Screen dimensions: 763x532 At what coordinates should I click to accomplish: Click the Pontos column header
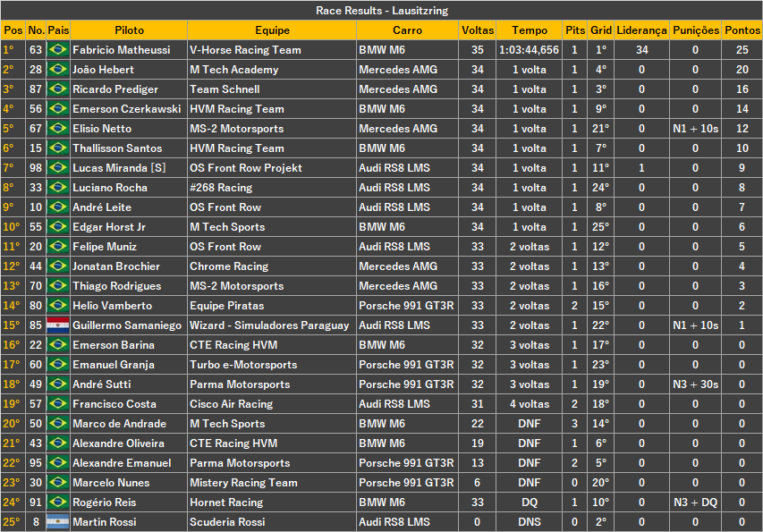click(742, 30)
